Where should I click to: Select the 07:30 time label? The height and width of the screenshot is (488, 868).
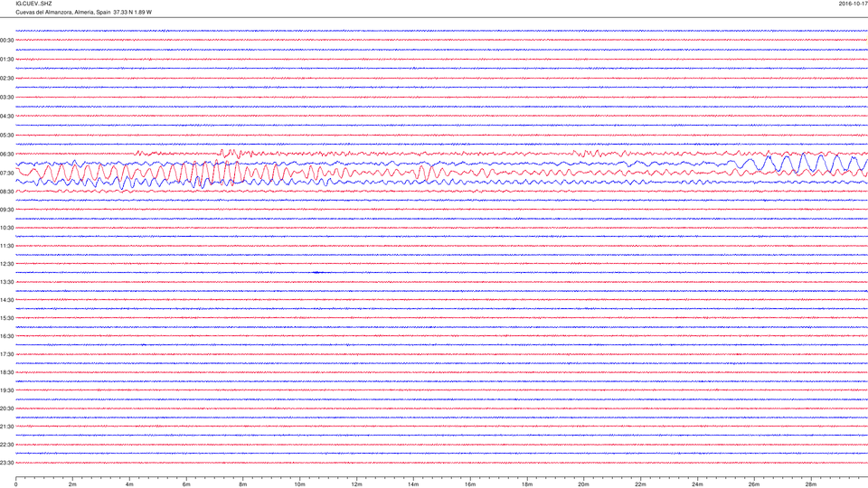[x=6, y=174]
